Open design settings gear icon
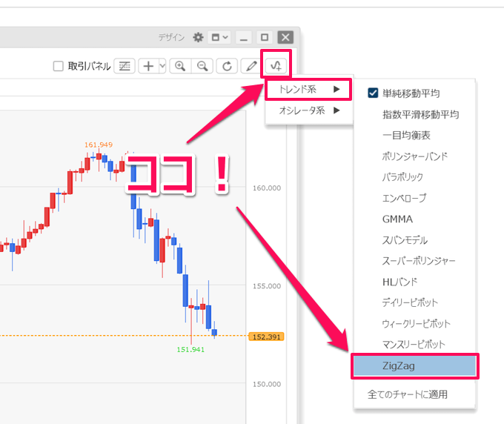 [198, 37]
